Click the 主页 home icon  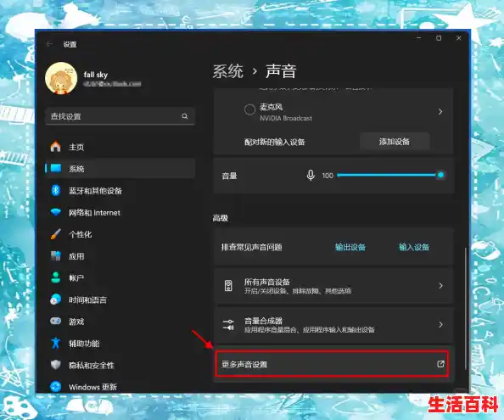56,147
